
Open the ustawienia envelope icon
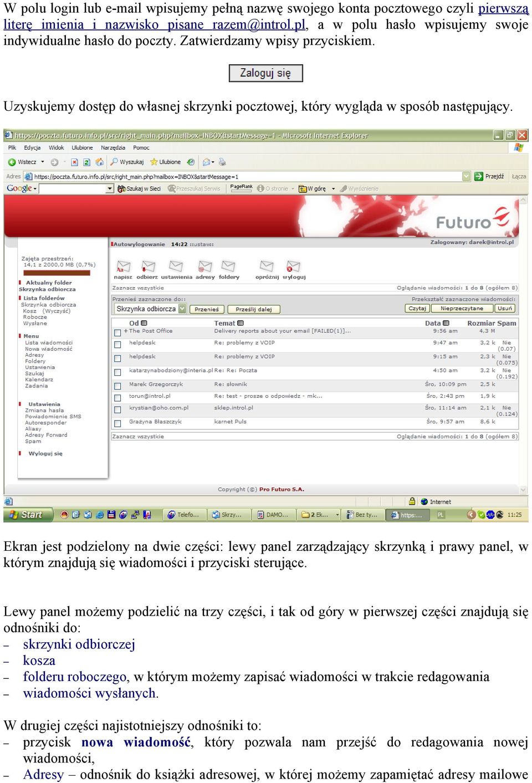coord(176,267)
